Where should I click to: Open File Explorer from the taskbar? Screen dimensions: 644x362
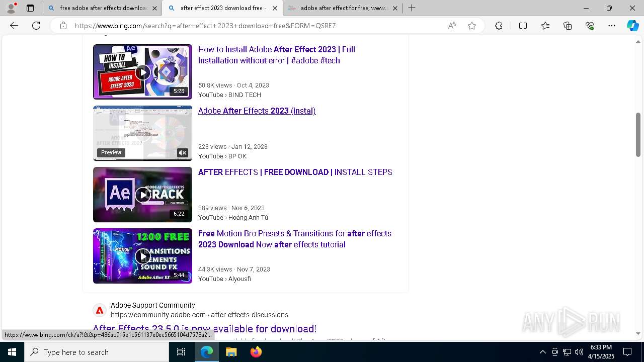pyautogui.click(x=231, y=352)
